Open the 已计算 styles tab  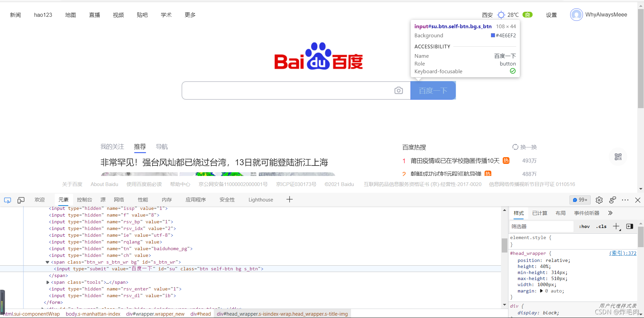point(539,213)
